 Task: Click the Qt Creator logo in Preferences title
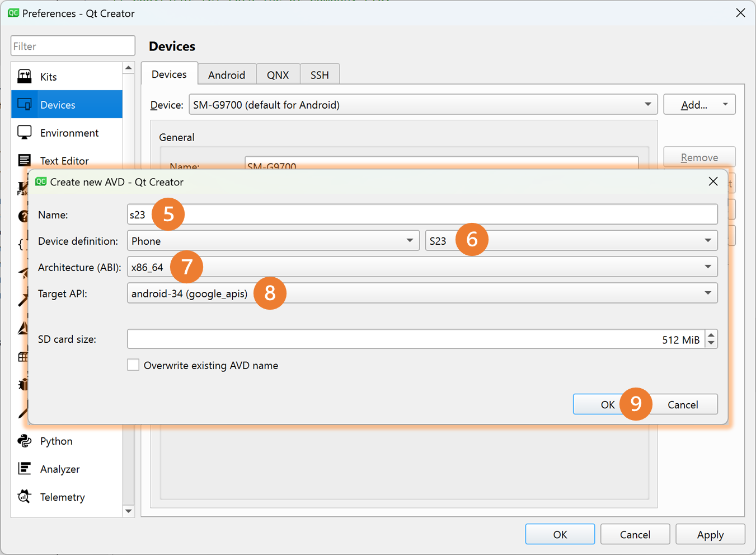pos(13,13)
